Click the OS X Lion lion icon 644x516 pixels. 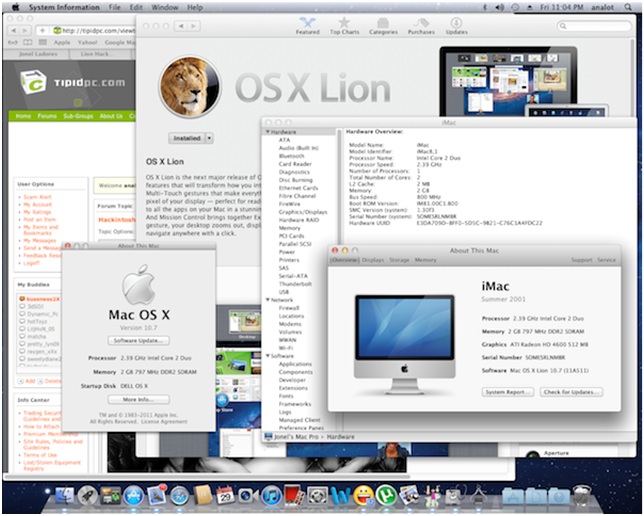point(189,87)
